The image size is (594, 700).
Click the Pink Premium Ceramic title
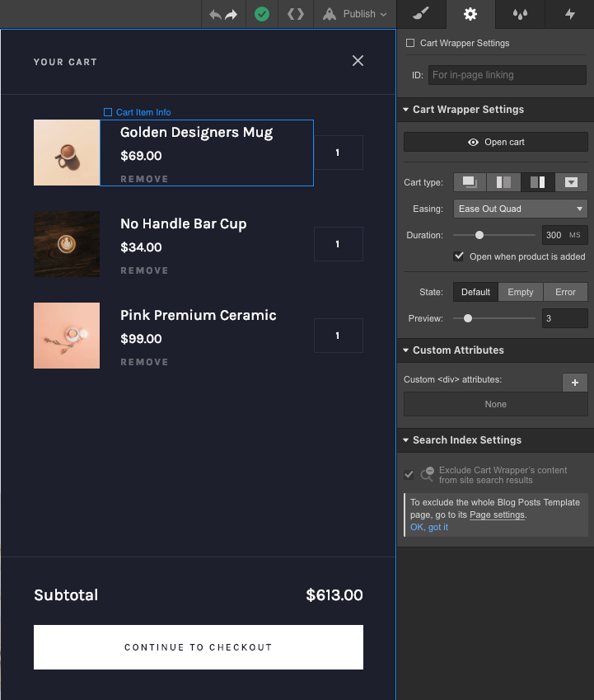(199, 315)
